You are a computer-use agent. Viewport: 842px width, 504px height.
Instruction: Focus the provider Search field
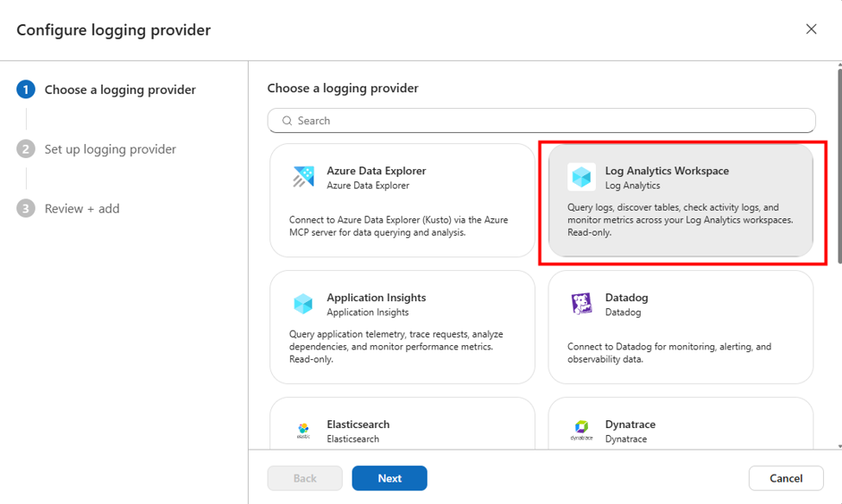[541, 121]
